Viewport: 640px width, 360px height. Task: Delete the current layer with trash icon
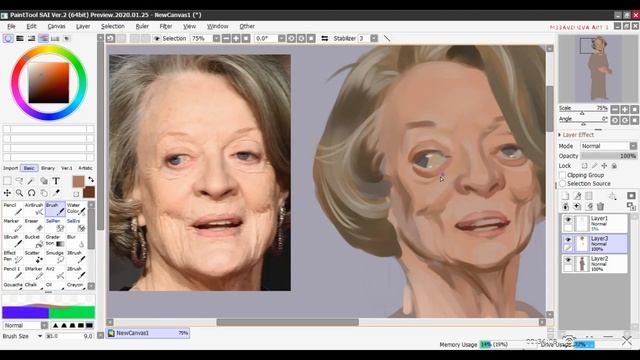coord(600,207)
